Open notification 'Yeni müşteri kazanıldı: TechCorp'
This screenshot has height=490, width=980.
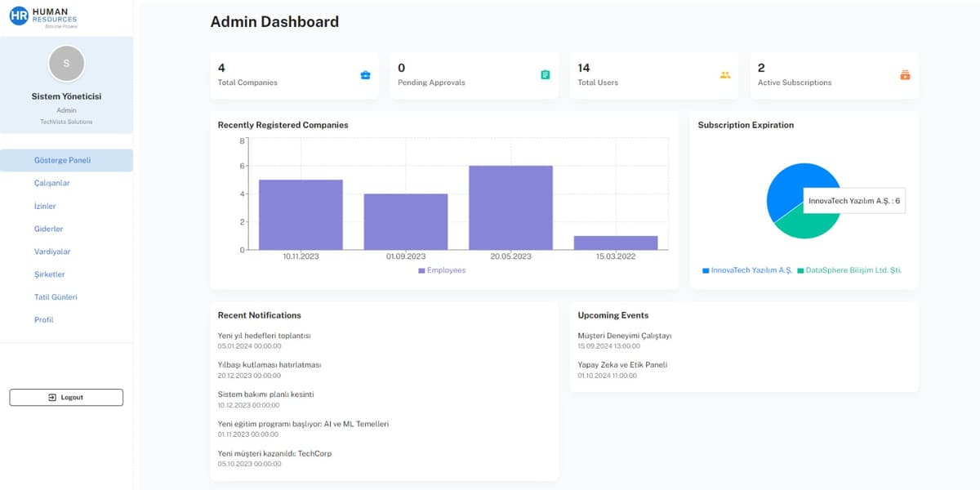coord(274,453)
